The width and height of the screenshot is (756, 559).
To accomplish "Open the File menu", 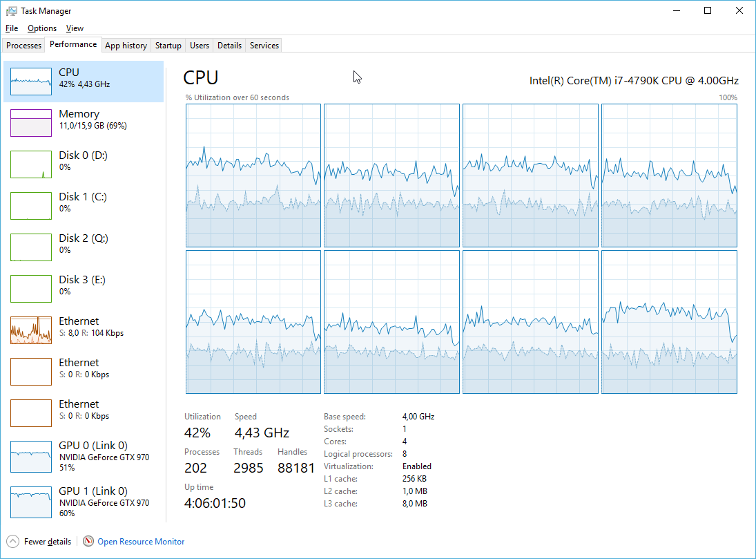I will click(12, 28).
